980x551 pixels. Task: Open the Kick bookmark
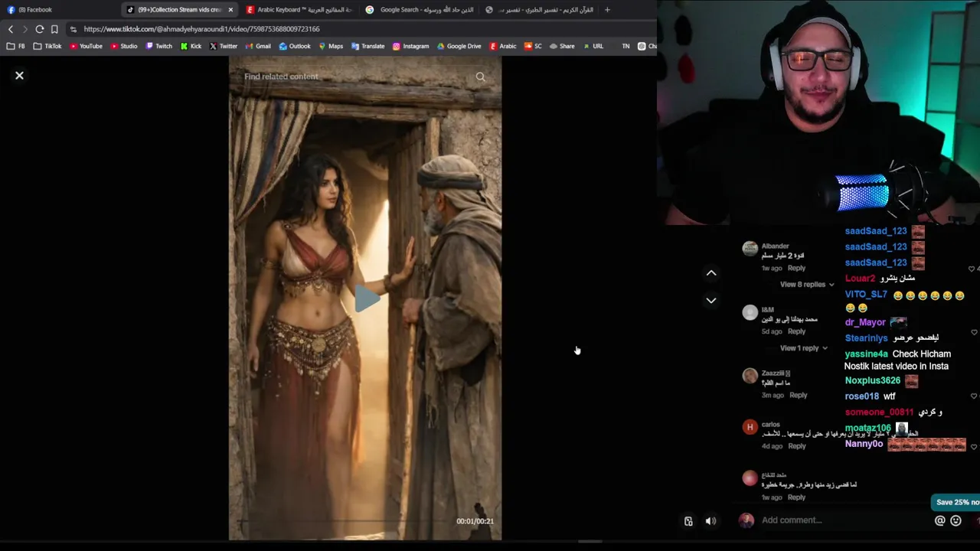191,46
